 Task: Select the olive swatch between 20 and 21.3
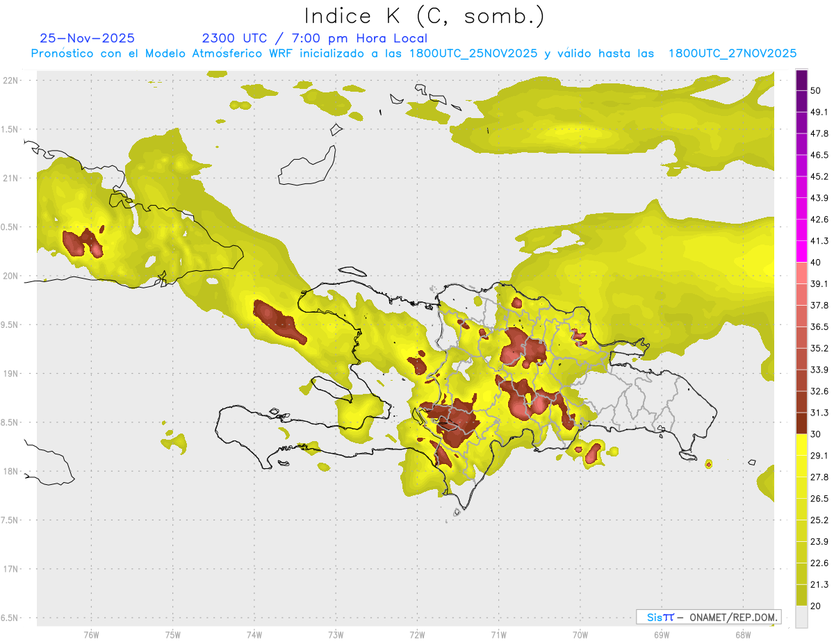[x=801, y=595]
